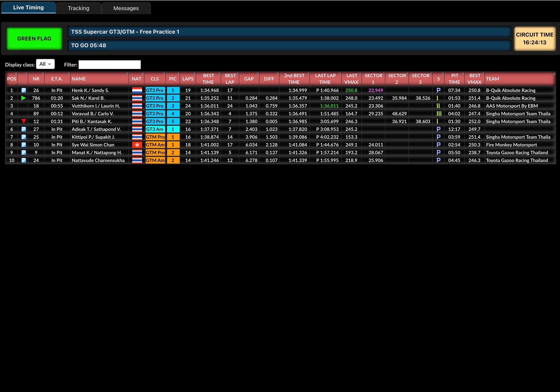Image resolution: width=560 pixels, height=392 pixels.
Task: Click single bar sector indicator for car 786
Action: coord(437,98)
